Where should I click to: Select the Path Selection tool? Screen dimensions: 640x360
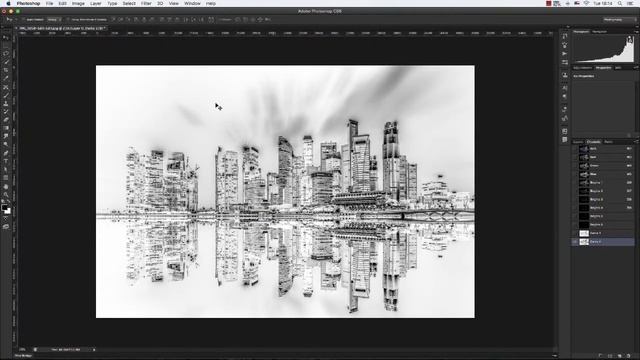click(6, 169)
